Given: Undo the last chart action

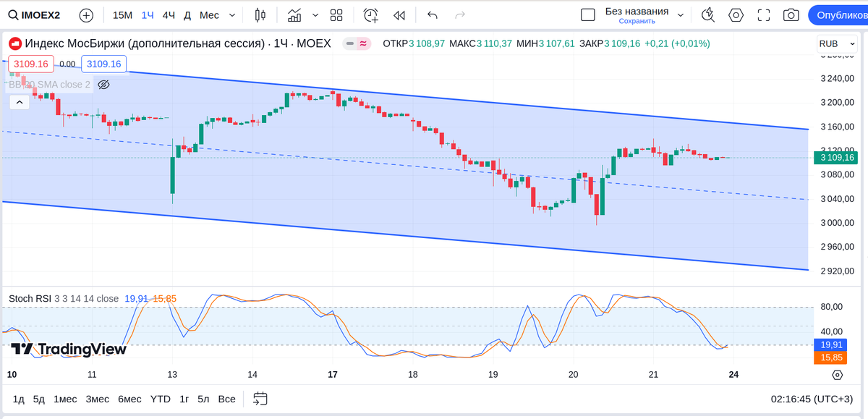Looking at the screenshot, I should coord(433,14).
